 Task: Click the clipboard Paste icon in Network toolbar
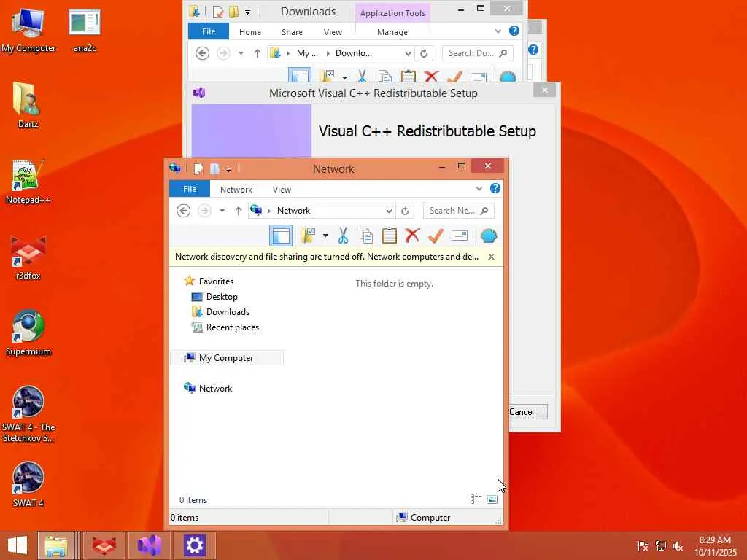pos(390,236)
